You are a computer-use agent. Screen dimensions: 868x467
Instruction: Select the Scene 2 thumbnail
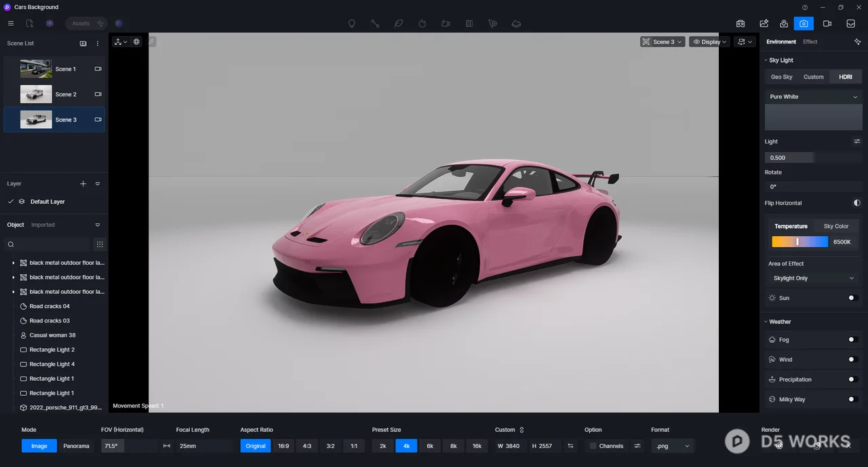[36, 94]
